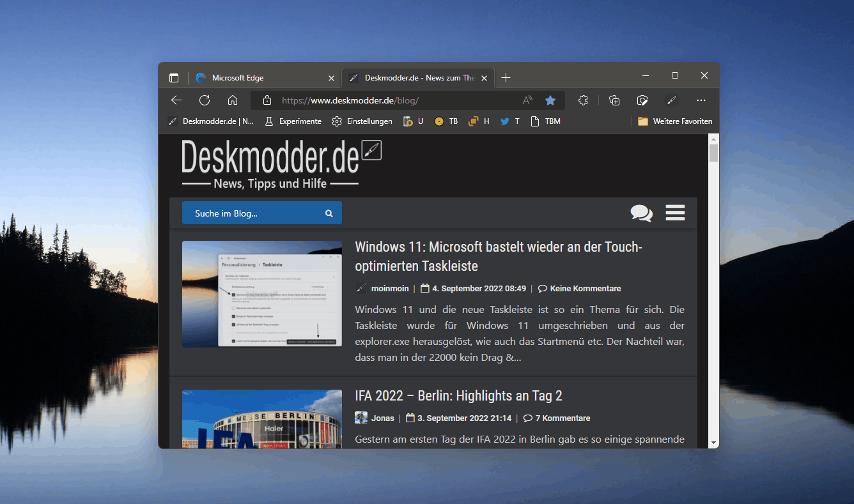Open Edge Settings and more menu
The width and height of the screenshot is (854, 504).
[x=701, y=100]
